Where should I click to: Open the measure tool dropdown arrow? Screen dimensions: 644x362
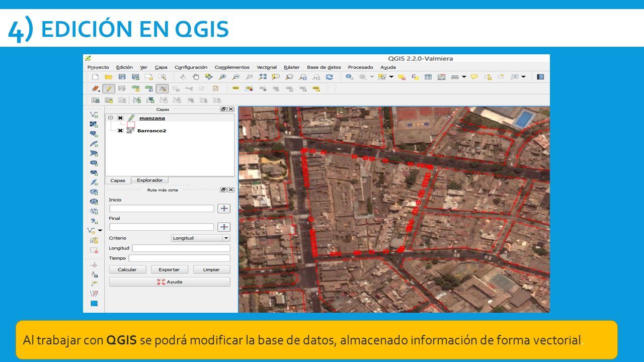pyautogui.click(x=463, y=77)
